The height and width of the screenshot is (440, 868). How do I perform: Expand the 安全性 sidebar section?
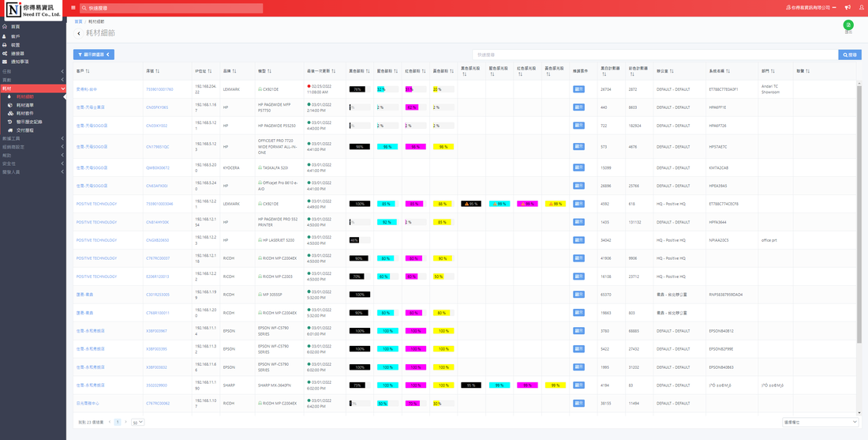pos(32,164)
